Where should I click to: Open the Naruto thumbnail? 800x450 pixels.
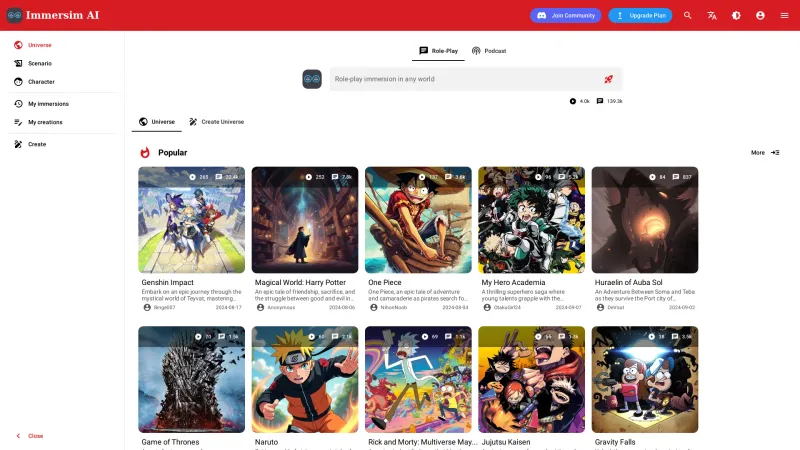click(305, 380)
